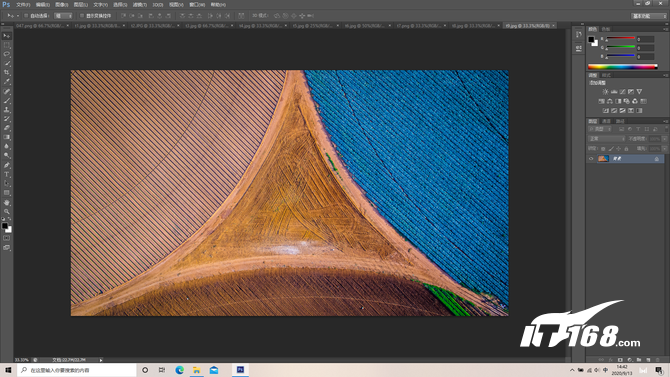Select the Healing Brush tool

click(6, 91)
